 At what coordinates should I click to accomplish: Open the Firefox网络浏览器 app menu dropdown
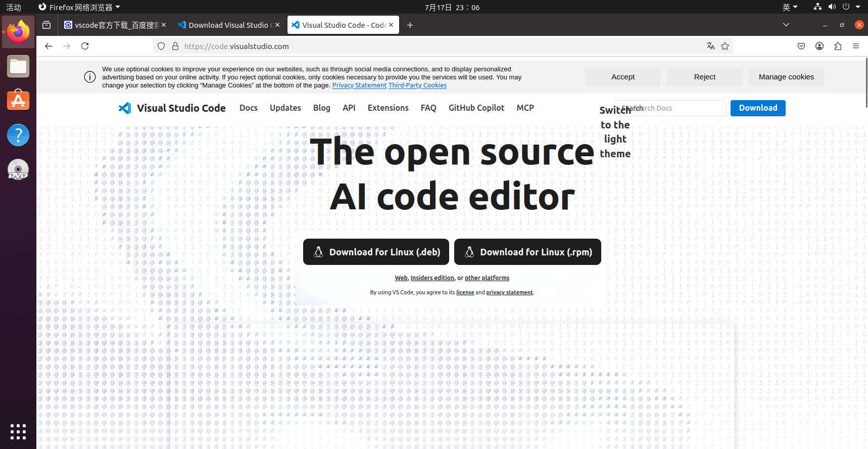(x=80, y=7)
